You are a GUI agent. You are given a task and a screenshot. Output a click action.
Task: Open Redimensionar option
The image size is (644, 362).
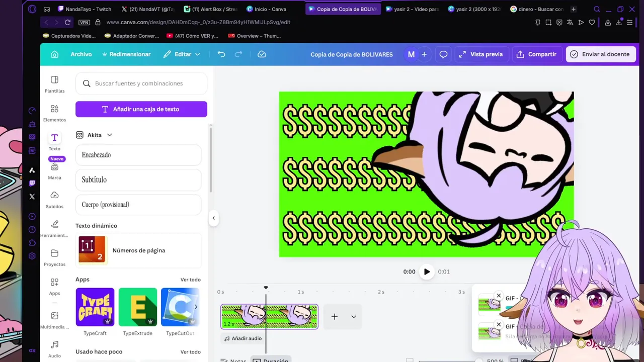126,54
